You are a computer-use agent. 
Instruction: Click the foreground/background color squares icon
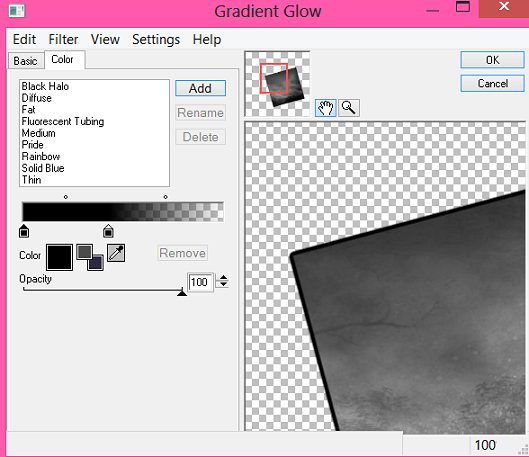[x=90, y=257]
